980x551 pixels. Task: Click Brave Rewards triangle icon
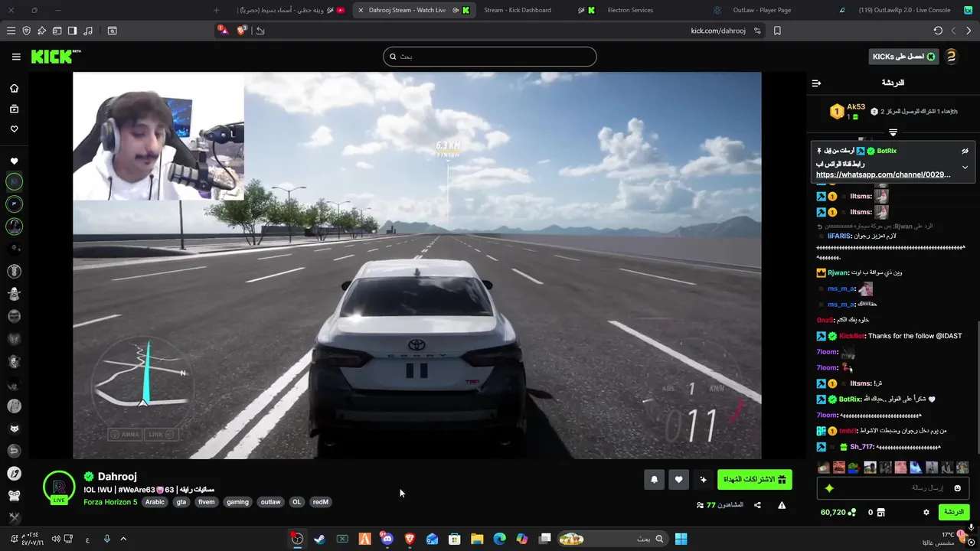(x=222, y=31)
